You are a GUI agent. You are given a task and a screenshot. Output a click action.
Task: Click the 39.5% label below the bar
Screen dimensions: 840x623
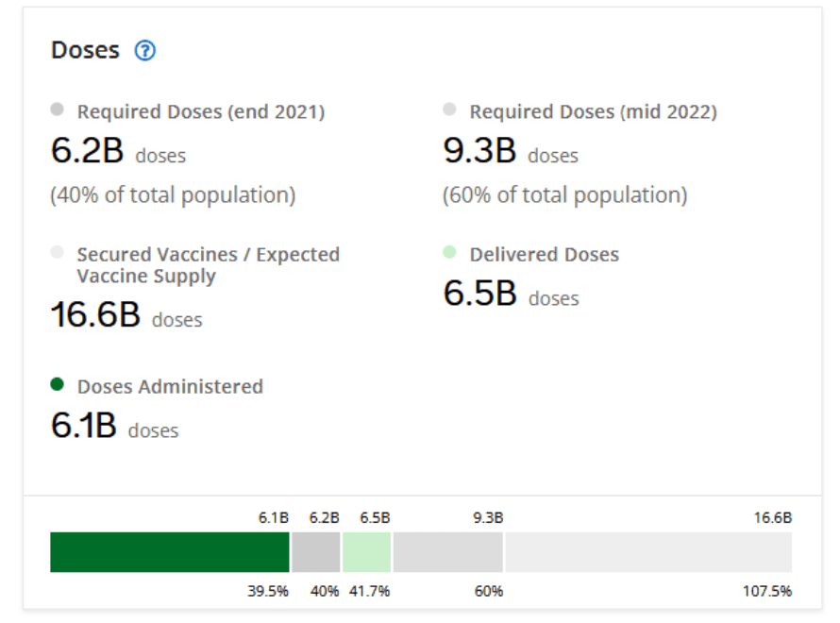[270, 592]
